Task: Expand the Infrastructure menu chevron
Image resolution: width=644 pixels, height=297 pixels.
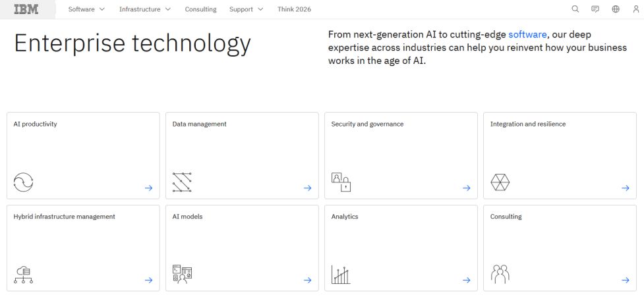Action: 168,9
